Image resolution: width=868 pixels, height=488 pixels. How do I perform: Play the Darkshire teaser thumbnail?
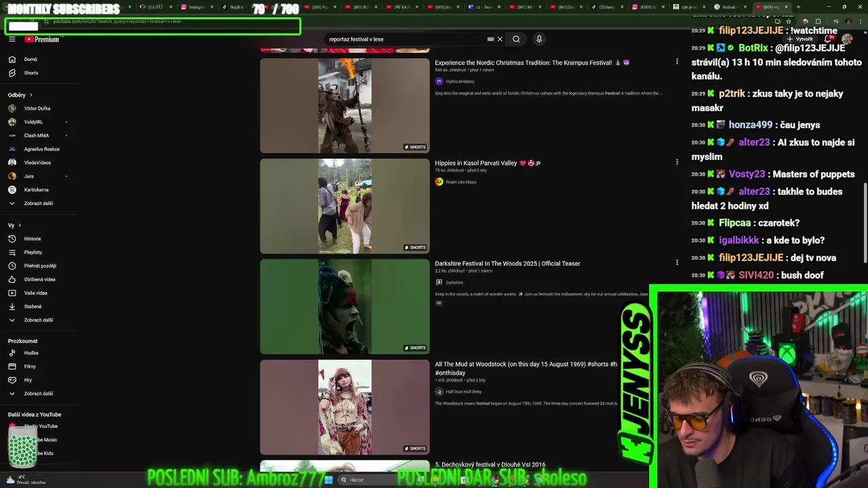(344, 306)
